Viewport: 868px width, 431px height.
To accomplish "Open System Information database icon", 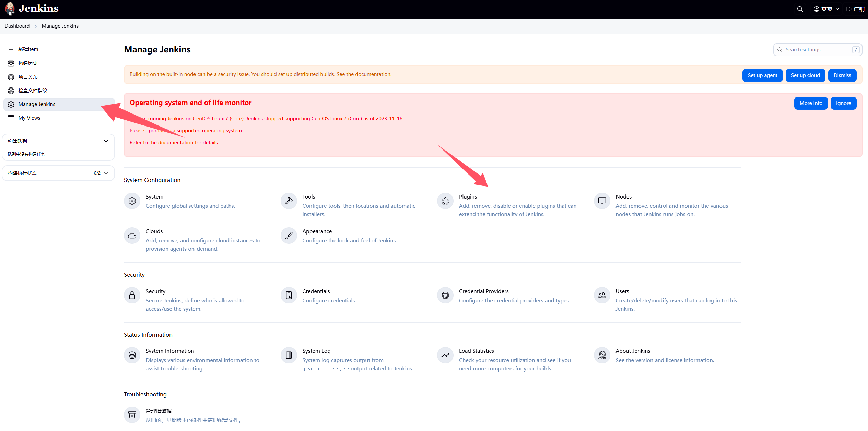I will coord(132,355).
